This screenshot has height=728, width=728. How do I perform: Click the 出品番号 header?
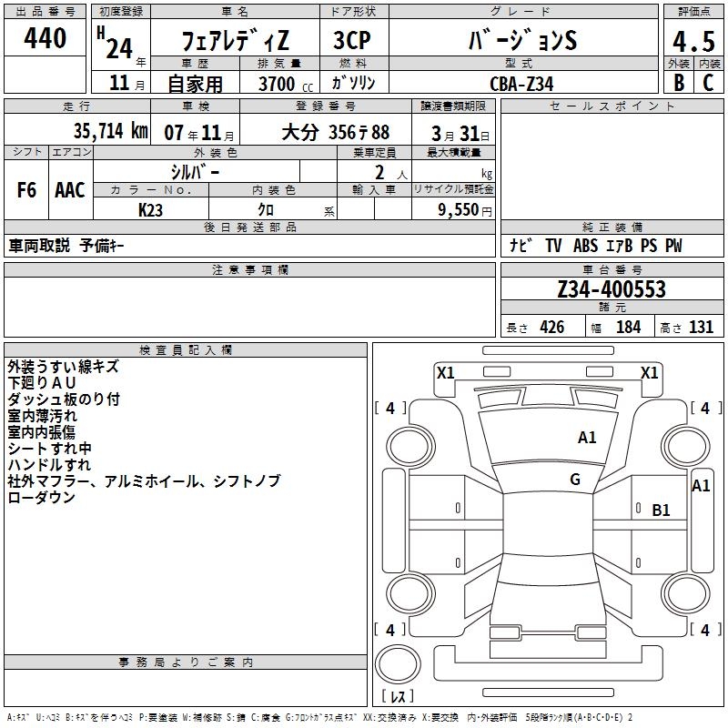point(45,12)
